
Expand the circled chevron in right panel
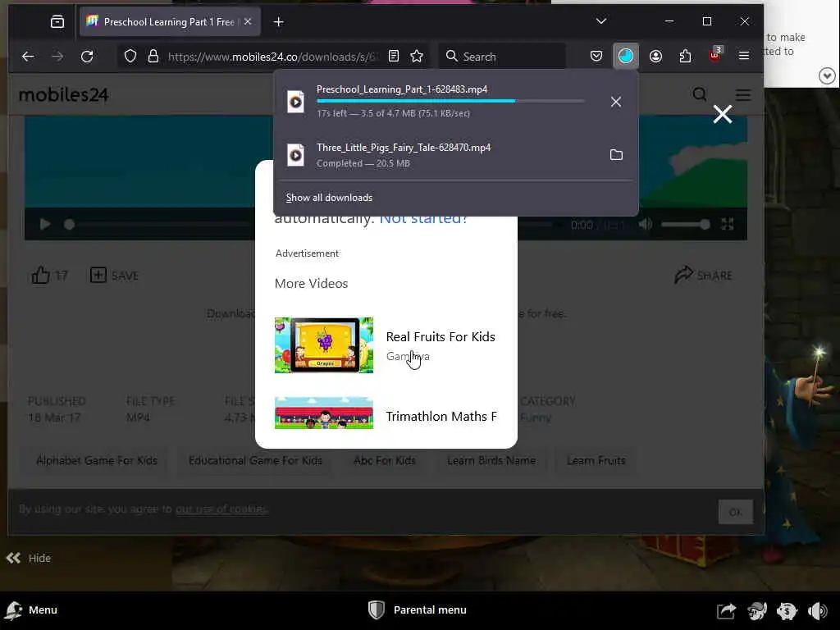pos(827,76)
